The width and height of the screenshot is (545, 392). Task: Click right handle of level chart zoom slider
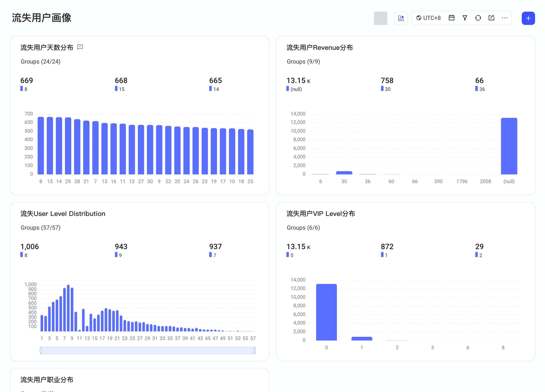pos(254,350)
